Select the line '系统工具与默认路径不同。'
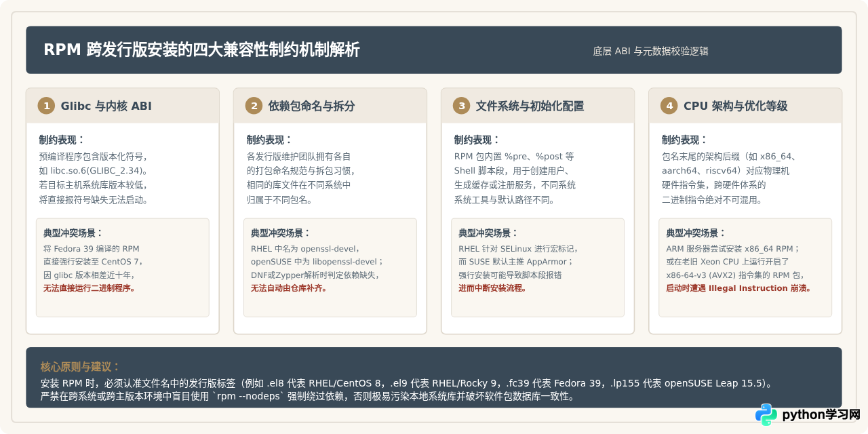The image size is (868, 434). (504, 199)
